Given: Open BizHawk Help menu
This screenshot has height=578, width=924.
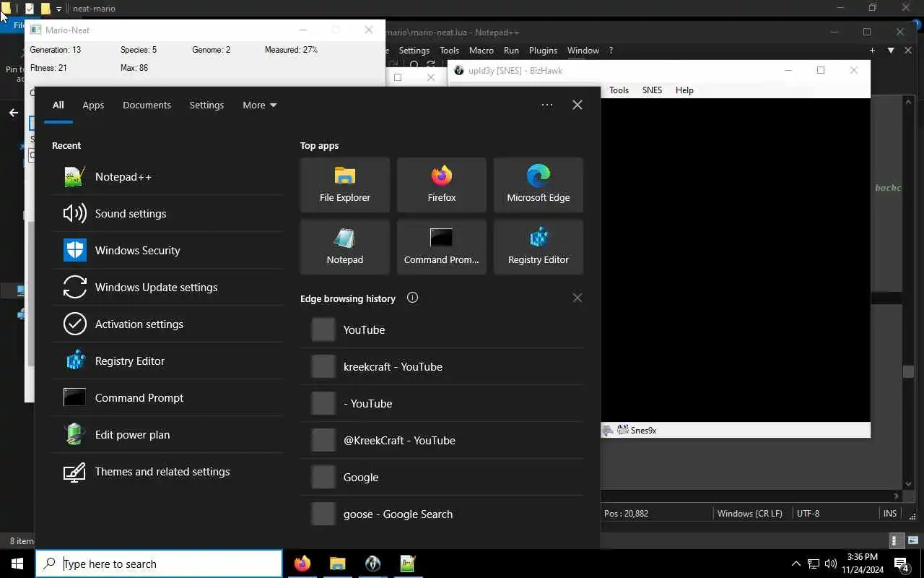Looking at the screenshot, I should tap(684, 90).
